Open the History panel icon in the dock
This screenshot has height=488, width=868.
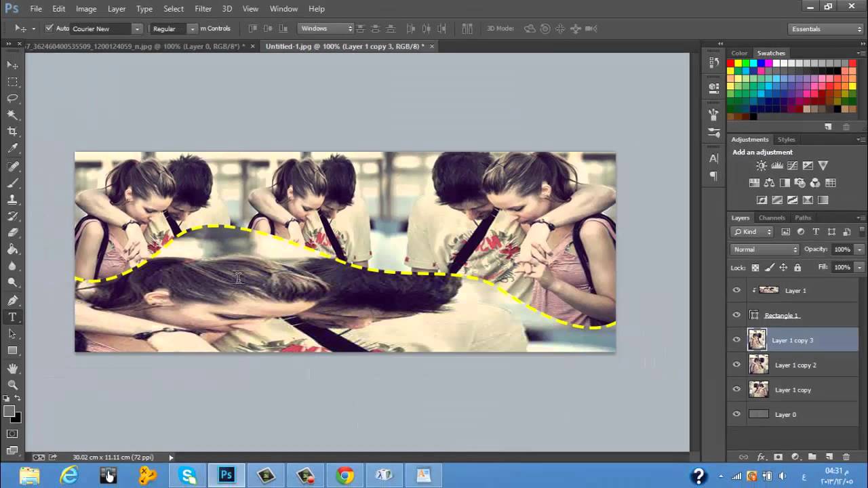[x=713, y=62]
